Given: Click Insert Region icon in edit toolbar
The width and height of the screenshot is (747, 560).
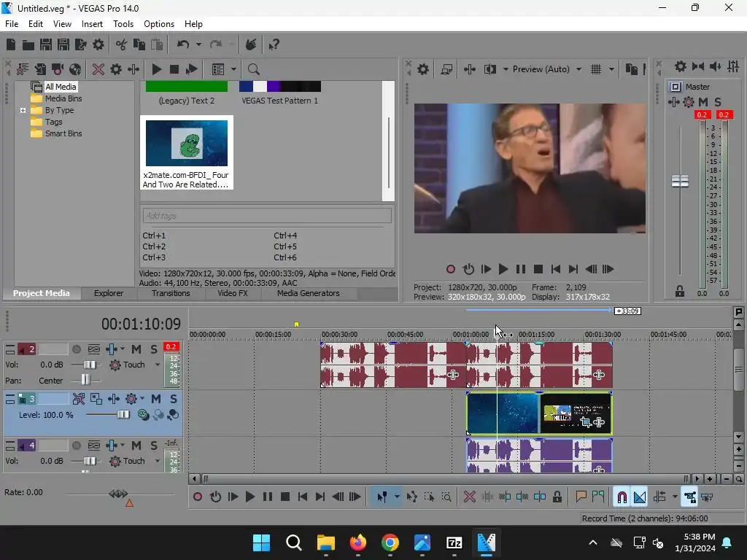Looking at the screenshot, I should (x=598, y=497).
